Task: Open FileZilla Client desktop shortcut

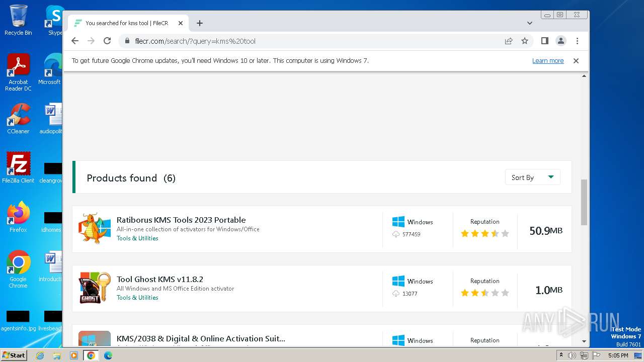Action: point(18,167)
